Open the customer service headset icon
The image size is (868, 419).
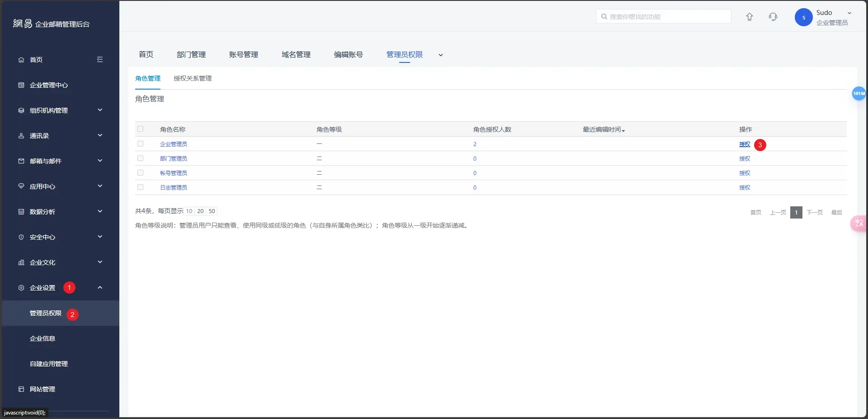tap(773, 17)
